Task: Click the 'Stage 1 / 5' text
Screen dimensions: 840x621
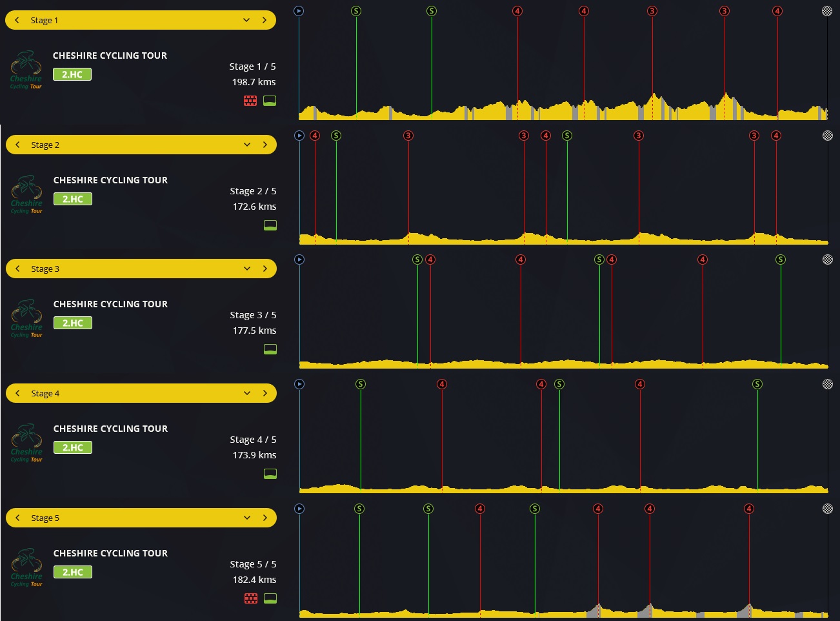Action: click(x=252, y=66)
